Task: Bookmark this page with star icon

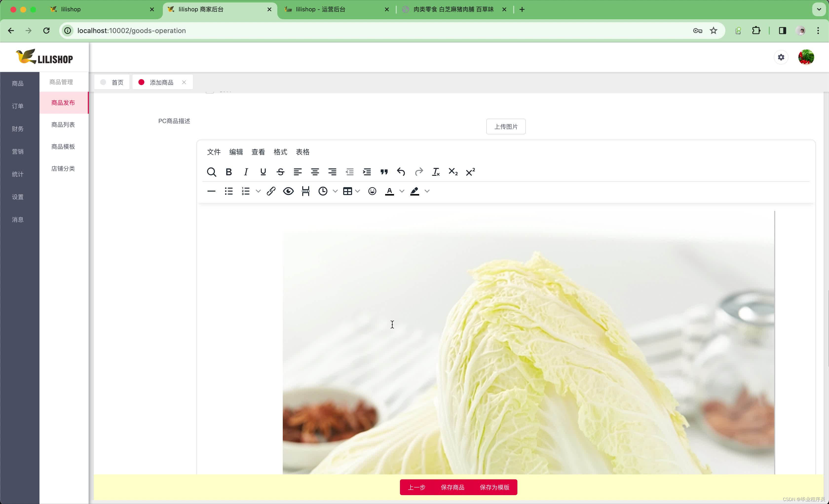Action: pos(713,31)
